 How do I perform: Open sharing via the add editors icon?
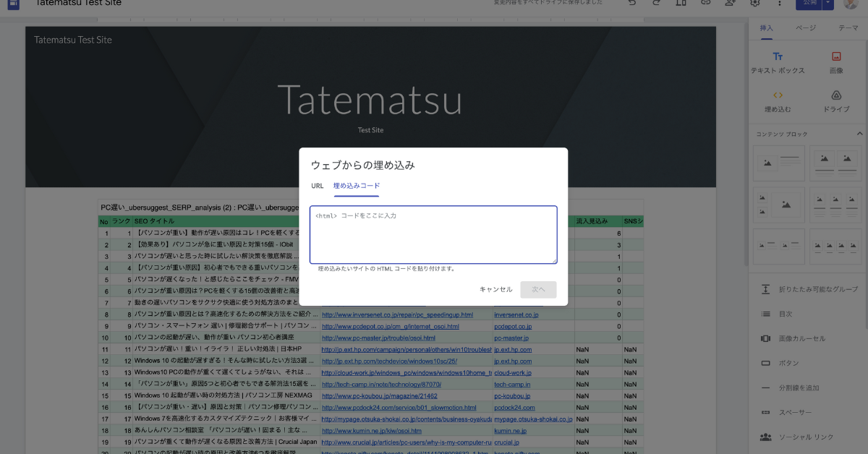(730, 5)
